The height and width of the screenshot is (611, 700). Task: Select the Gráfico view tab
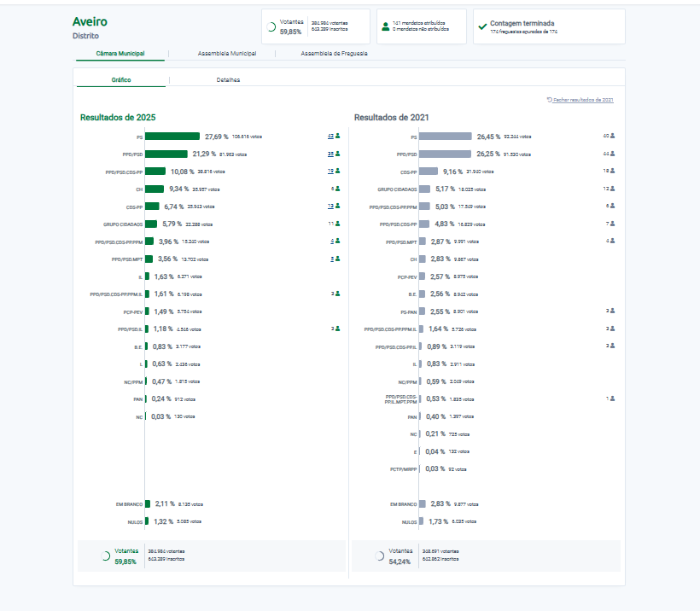point(121,80)
